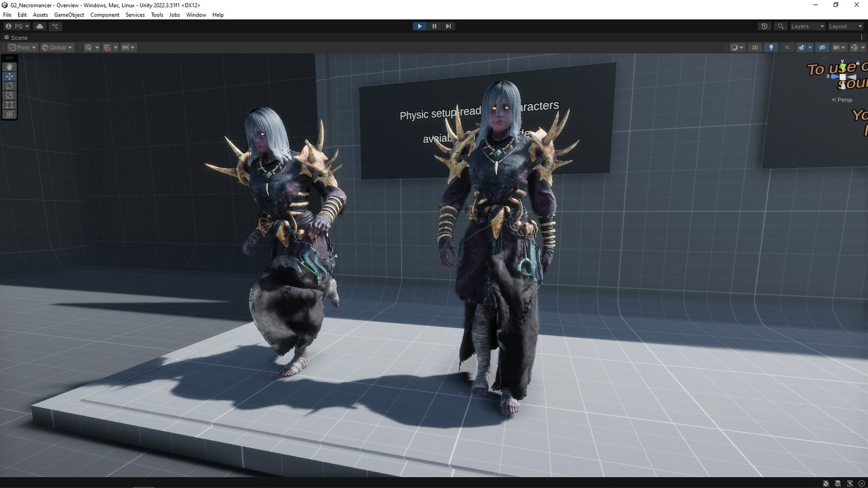
Task: Expand scene effects options arrow
Action: (x=810, y=47)
